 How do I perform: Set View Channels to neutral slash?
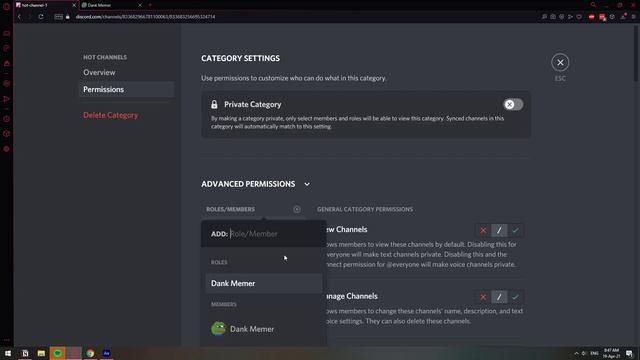point(499,230)
